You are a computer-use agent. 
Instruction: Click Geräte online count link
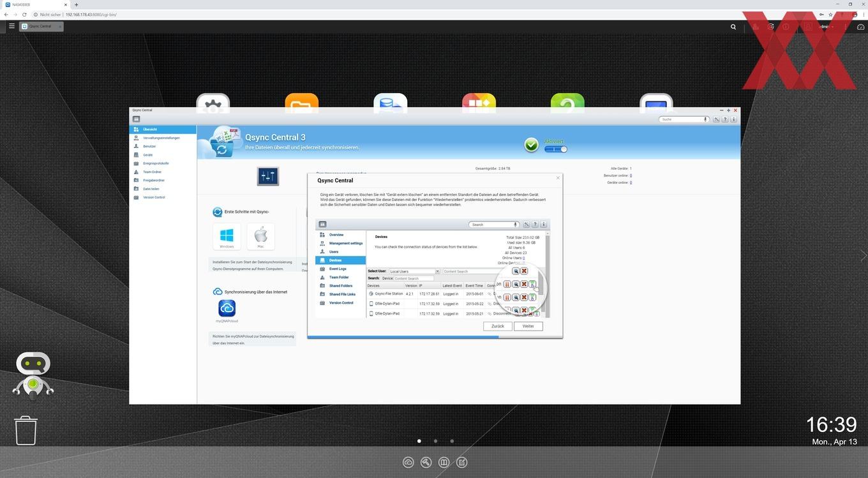point(631,183)
